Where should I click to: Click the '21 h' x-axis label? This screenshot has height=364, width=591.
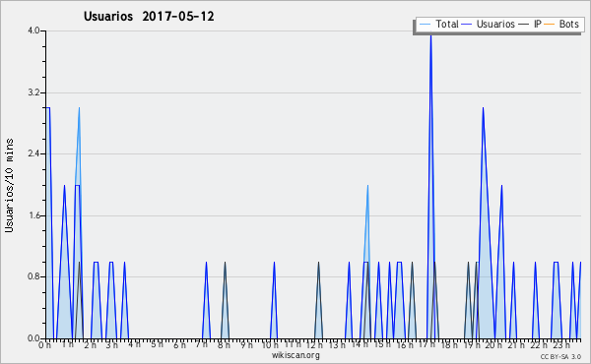tap(516, 345)
